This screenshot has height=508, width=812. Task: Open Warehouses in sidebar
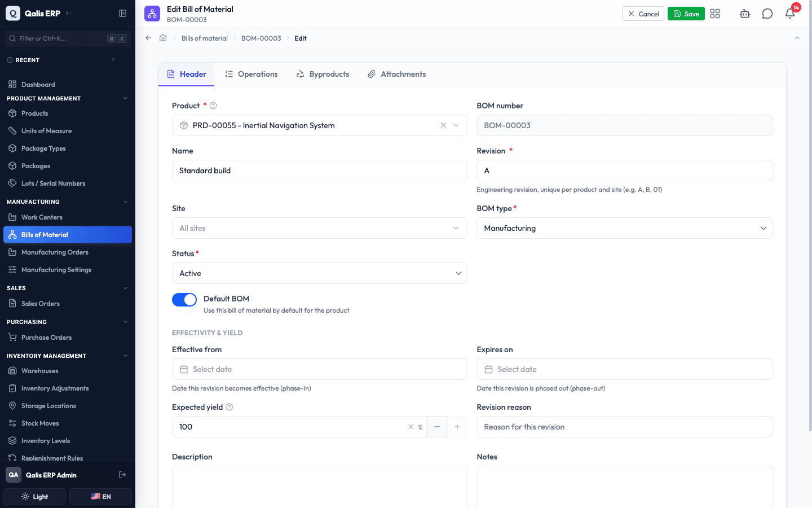[68, 371]
